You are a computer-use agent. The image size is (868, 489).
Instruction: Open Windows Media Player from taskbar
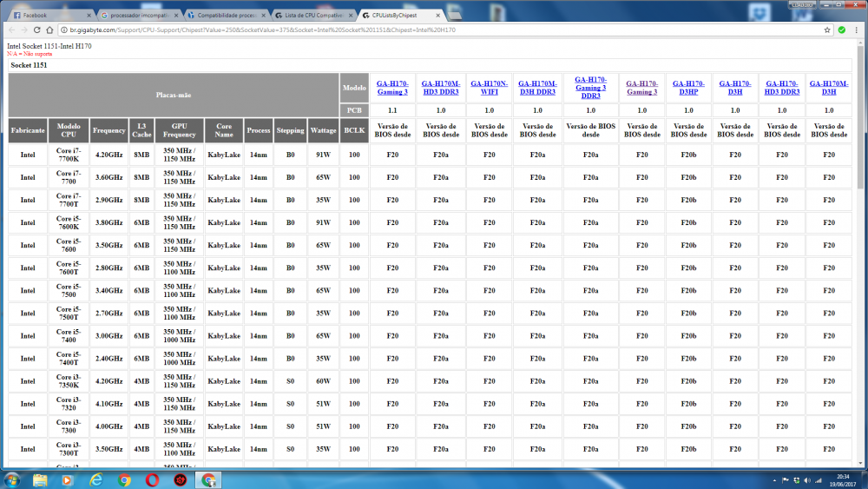click(x=69, y=479)
